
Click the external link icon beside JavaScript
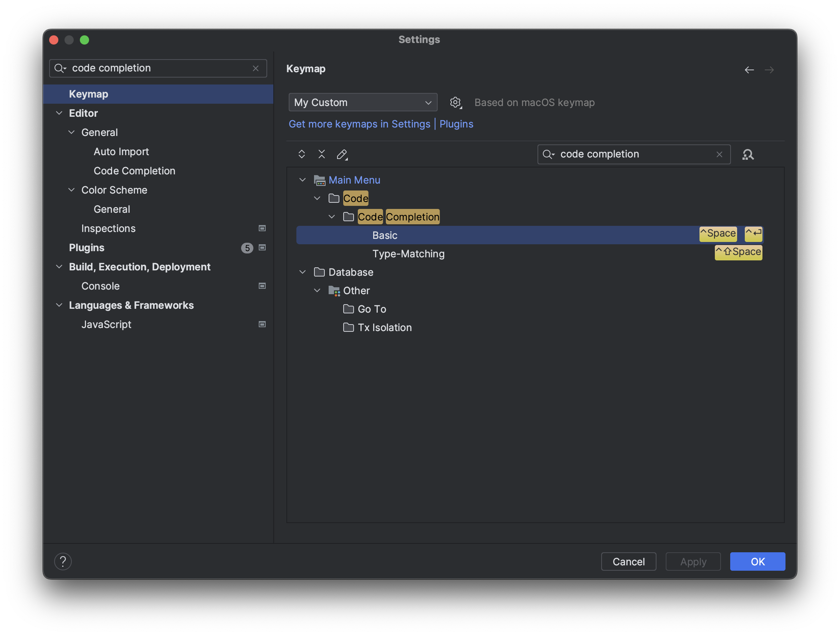(x=262, y=324)
